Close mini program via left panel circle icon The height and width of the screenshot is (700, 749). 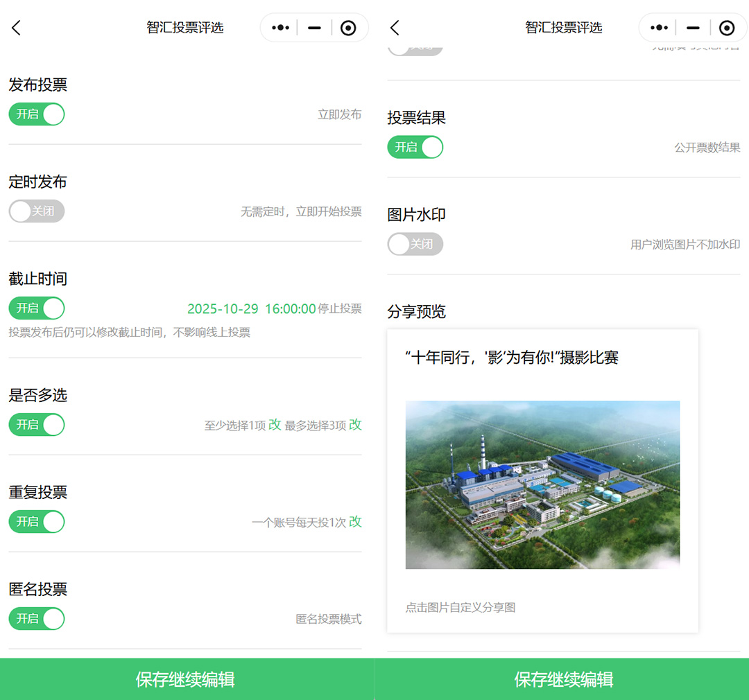pos(348,28)
